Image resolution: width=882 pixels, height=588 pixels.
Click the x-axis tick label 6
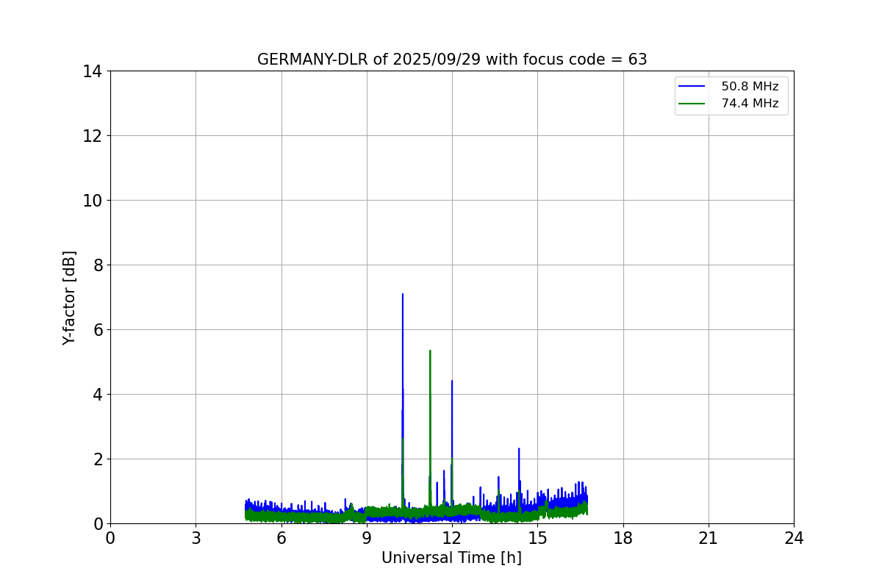(x=282, y=538)
